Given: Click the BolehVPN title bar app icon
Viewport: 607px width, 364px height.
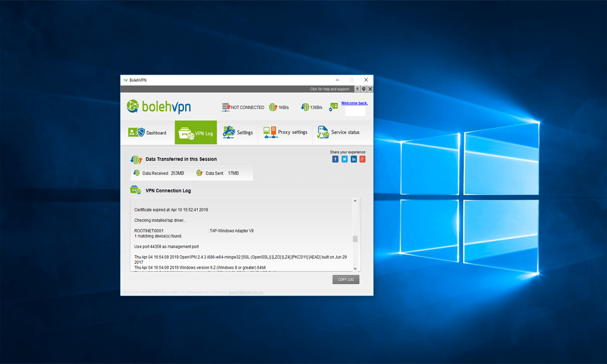Looking at the screenshot, I should tap(126, 80).
